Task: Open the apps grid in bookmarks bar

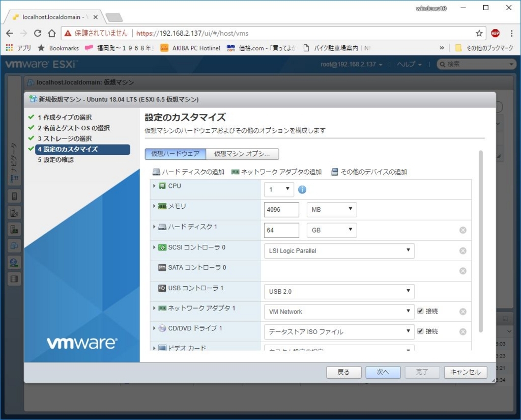Action: click(9, 48)
